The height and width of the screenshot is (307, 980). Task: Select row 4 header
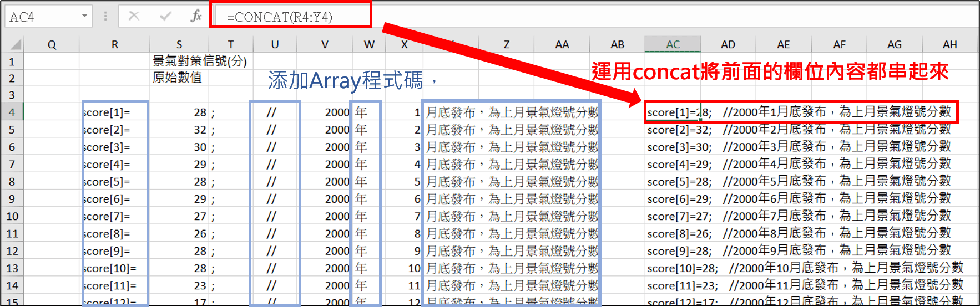pyautogui.click(x=12, y=112)
